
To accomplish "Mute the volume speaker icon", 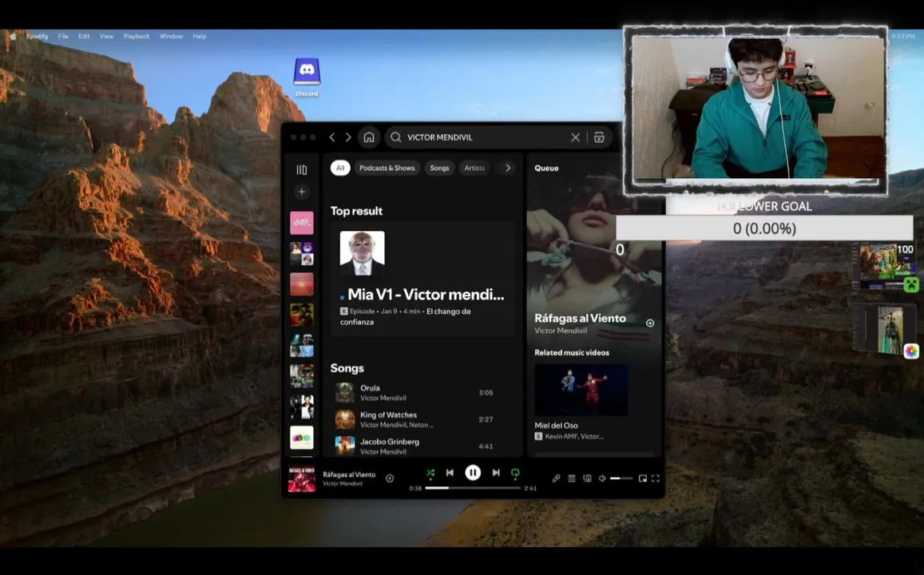I will pos(602,478).
